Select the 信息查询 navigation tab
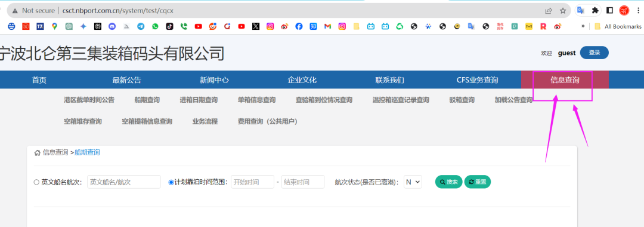Image resolution: width=644 pixels, height=227 pixels. pyautogui.click(x=565, y=80)
